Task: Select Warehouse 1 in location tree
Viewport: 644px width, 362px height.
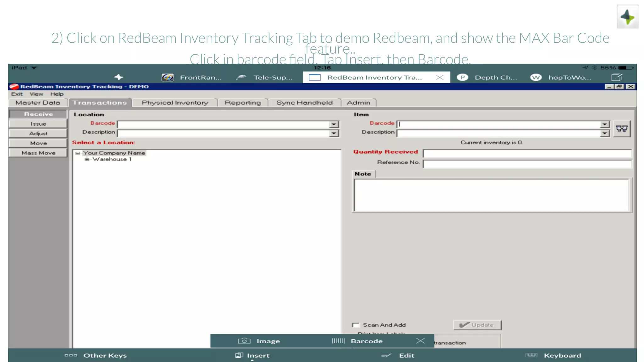Action: click(112, 159)
